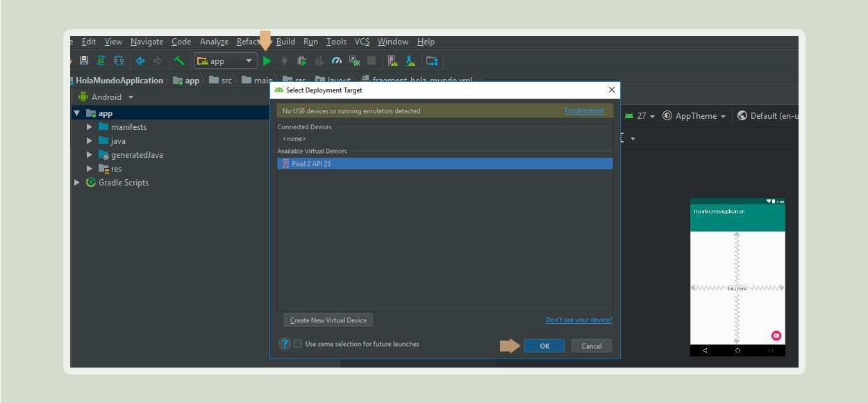Click the back triangle in the preview navigation bar

point(706,351)
